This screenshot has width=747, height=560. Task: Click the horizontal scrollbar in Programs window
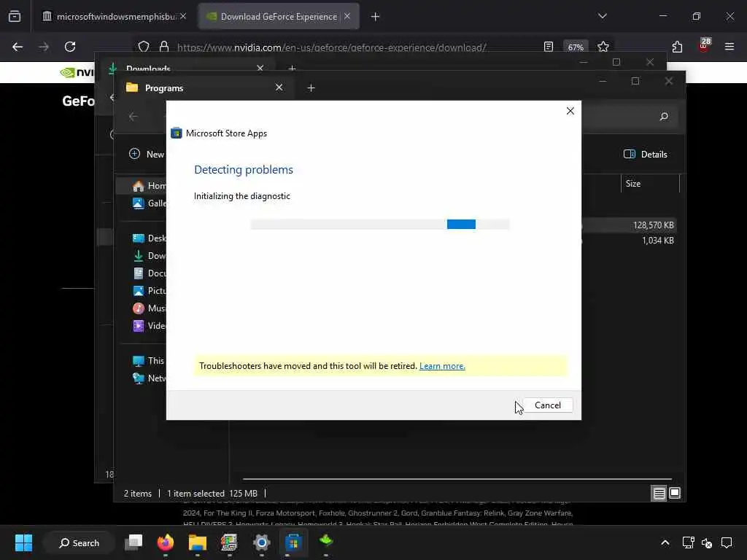pos(457,479)
